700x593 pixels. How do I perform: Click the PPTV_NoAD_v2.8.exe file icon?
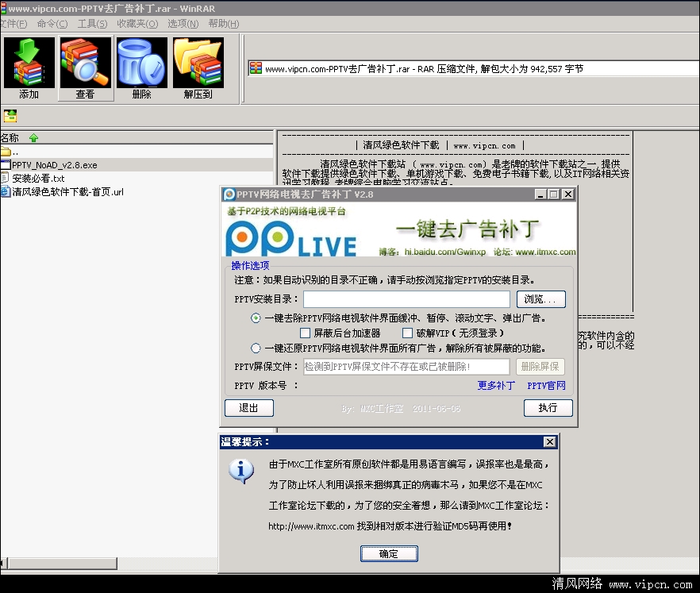pos(6,165)
